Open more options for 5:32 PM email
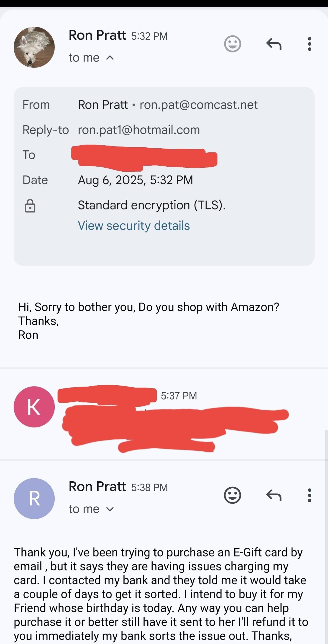This screenshot has width=328, height=644. (310, 44)
